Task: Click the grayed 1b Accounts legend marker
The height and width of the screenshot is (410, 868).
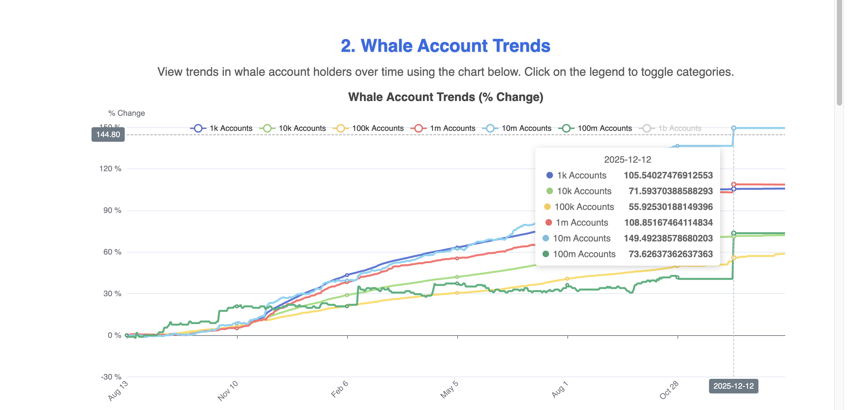Action: (647, 128)
